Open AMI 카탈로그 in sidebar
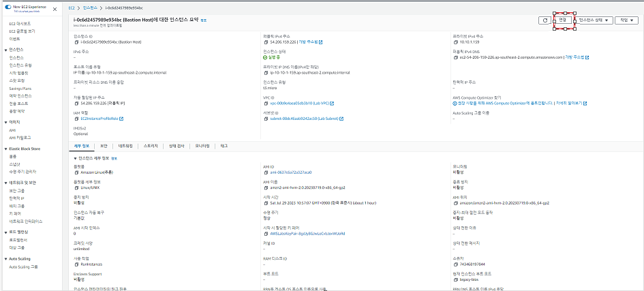Image resolution: width=644 pixels, height=291 pixels. (20, 138)
